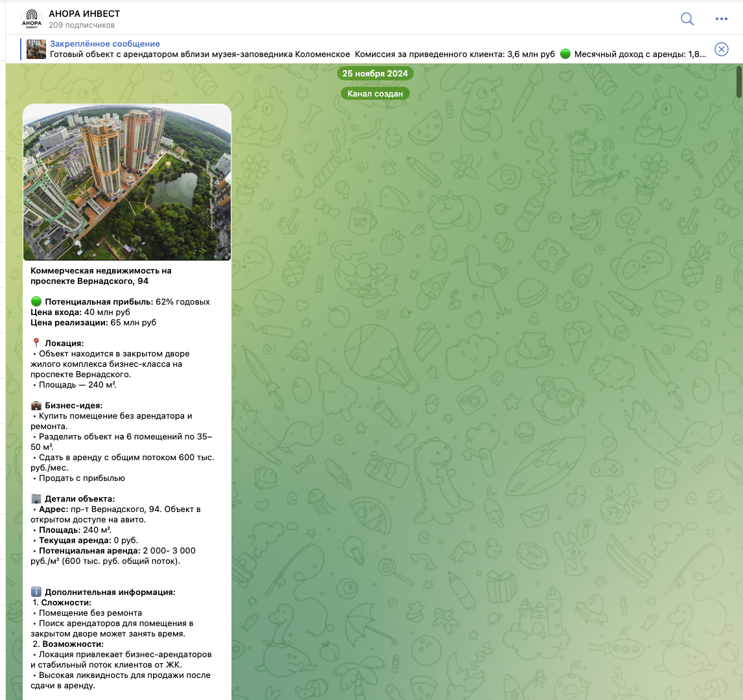Click the 209 подписчиков subscriber count
743x700 pixels.
click(82, 25)
